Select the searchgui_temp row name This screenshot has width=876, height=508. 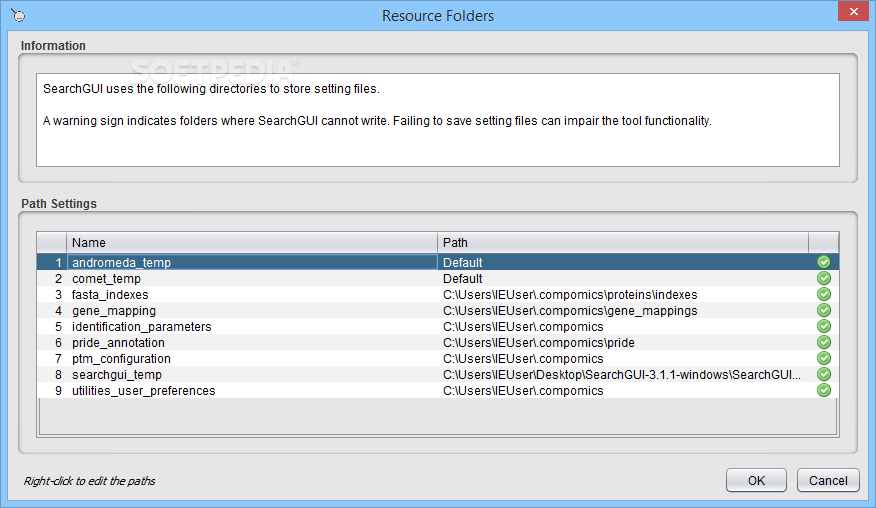tap(252, 374)
